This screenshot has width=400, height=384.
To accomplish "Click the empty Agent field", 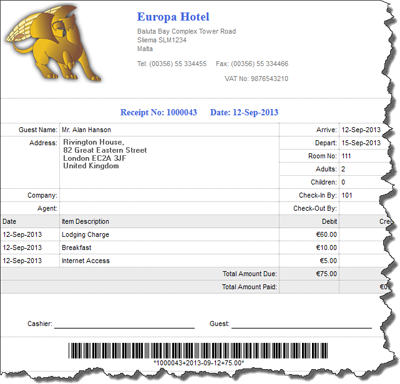I will click(169, 208).
